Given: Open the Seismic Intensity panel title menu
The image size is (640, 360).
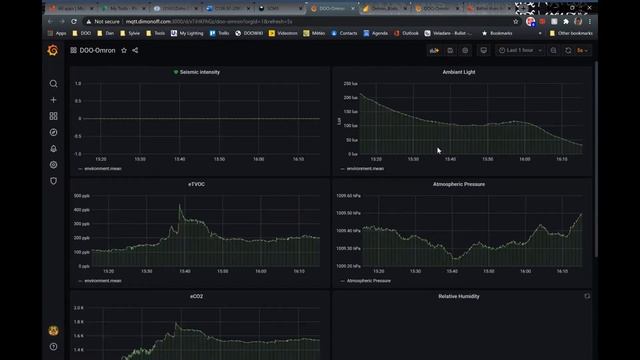Looking at the screenshot, I should coord(200,72).
